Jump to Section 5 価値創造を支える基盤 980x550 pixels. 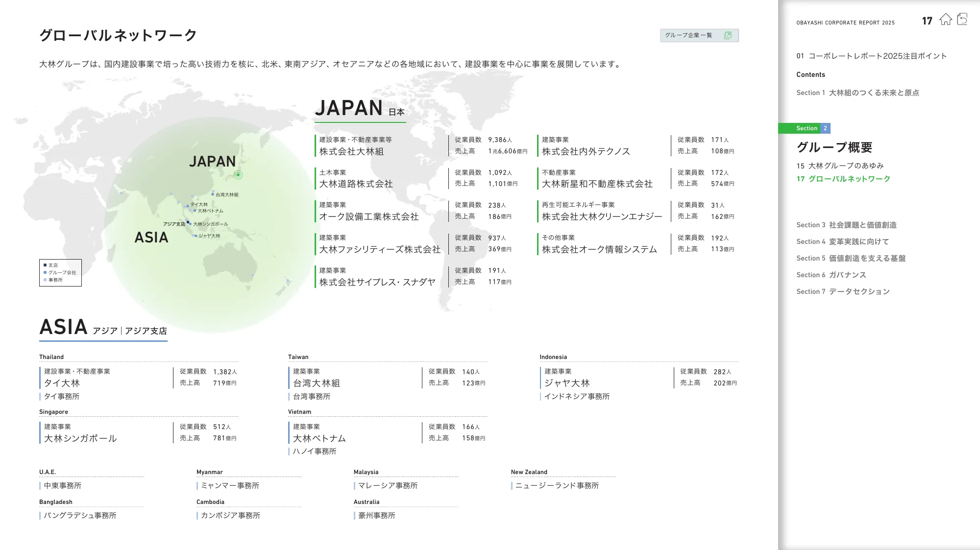pyautogui.click(x=851, y=258)
